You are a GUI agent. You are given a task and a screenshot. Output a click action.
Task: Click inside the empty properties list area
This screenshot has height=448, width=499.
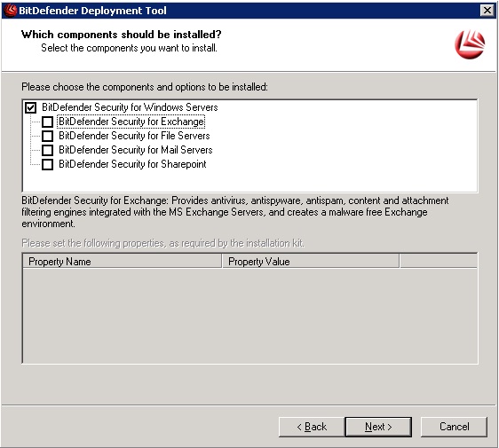pos(249,316)
